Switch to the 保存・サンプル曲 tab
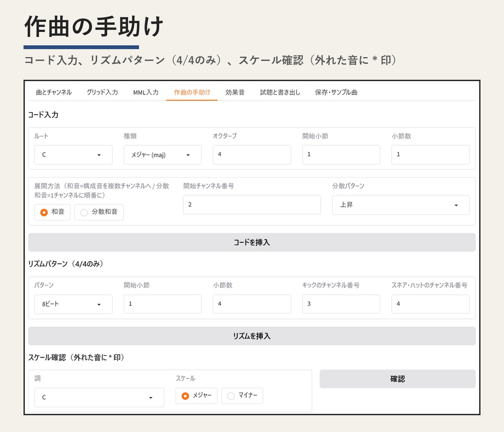 point(336,92)
